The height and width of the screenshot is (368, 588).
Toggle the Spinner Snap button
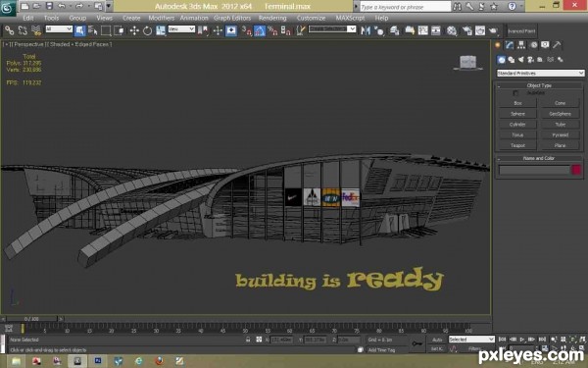pos(286,30)
